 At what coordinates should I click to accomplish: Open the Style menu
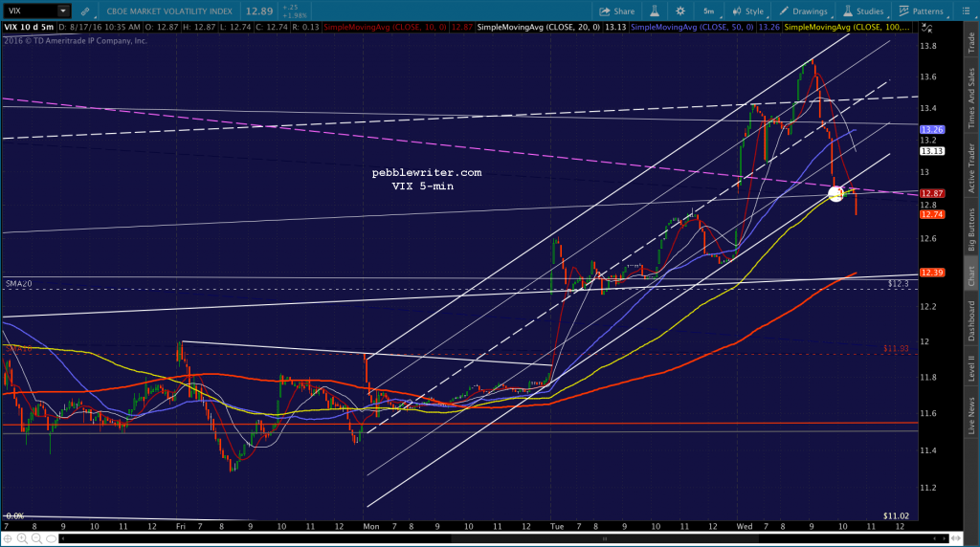coord(748,11)
